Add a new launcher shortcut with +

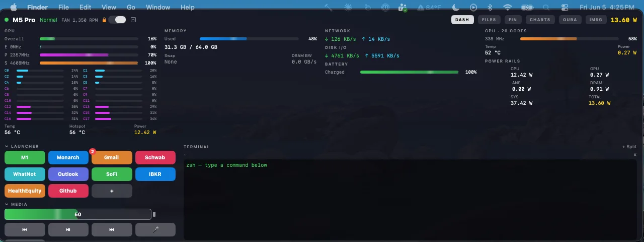(x=112, y=191)
